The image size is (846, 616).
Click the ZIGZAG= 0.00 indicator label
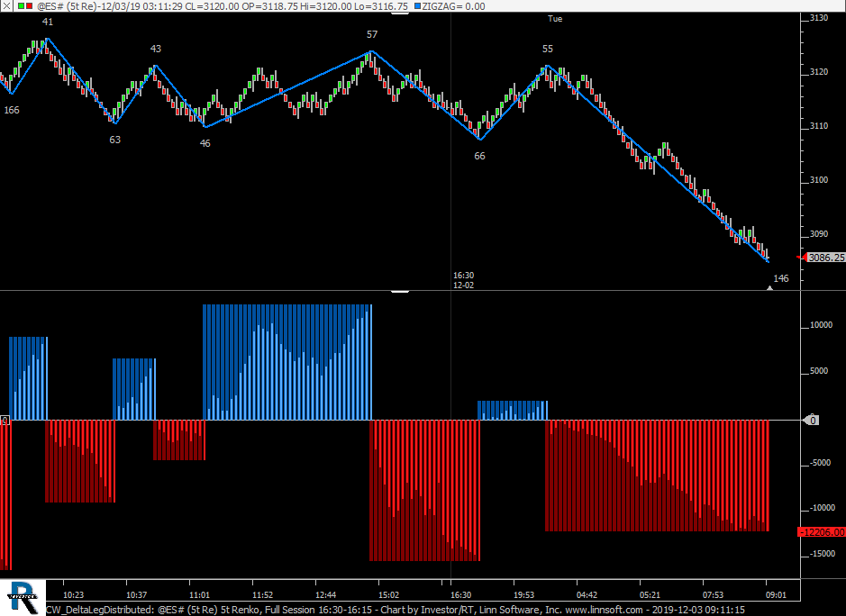pyautogui.click(x=453, y=6)
